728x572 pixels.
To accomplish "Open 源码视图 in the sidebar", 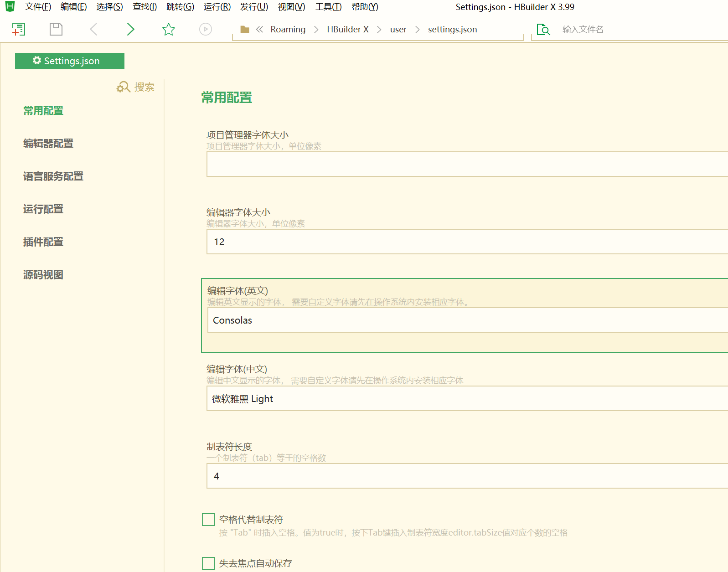I will (43, 275).
